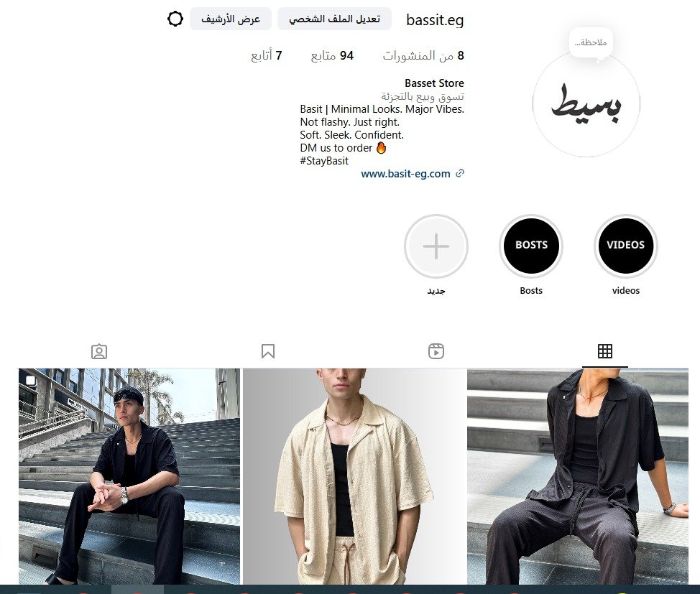
Task: Click the عرض الأرشيف button
Action: pyautogui.click(x=231, y=19)
